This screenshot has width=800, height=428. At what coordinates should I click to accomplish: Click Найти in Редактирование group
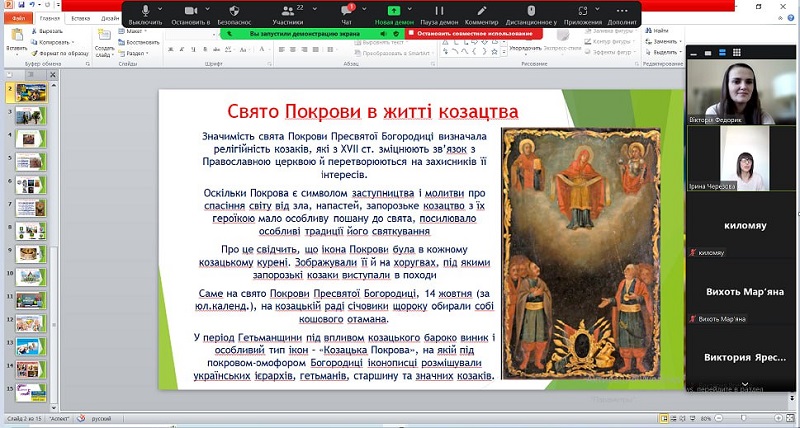657,31
